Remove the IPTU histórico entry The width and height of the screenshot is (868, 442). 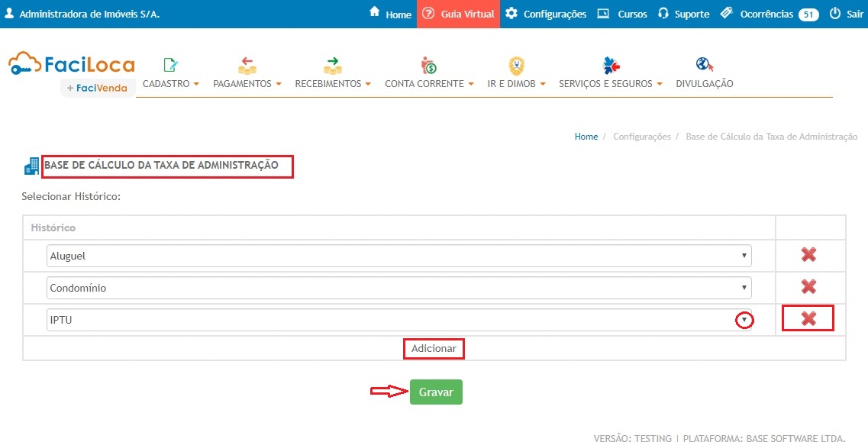pyautogui.click(x=808, y=319)
